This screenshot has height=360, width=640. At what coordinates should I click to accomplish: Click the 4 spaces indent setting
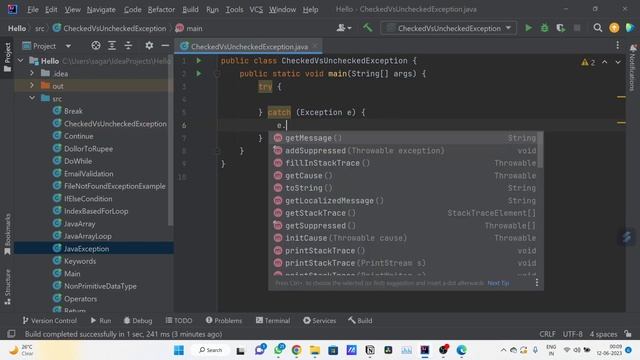pos(603,334)
